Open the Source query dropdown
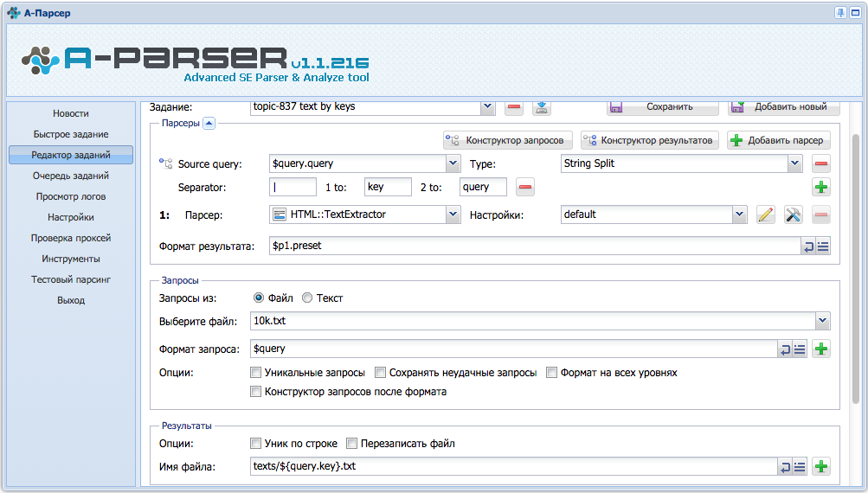 click(x=453, y=163)
